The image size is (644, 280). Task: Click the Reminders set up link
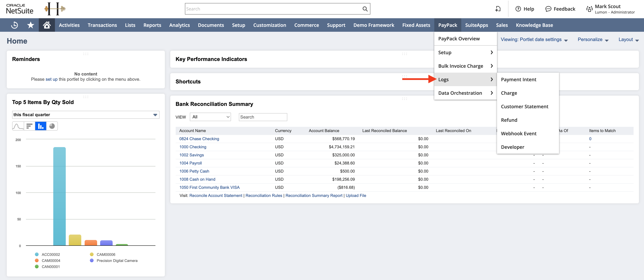[x=51, y=79]
